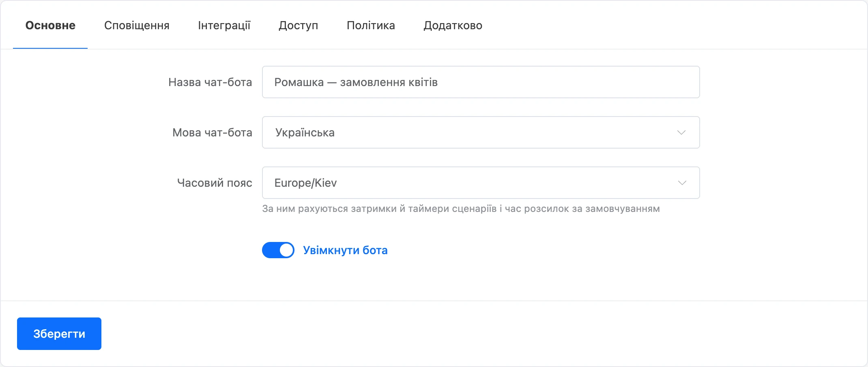Open the Інтеграції tab
This screenshot has width=868, height=367.
tap(224, 25)
